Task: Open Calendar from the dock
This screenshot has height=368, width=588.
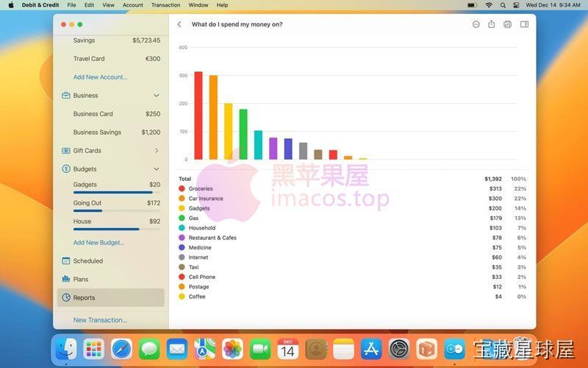Action: click(x=288, y=349)
